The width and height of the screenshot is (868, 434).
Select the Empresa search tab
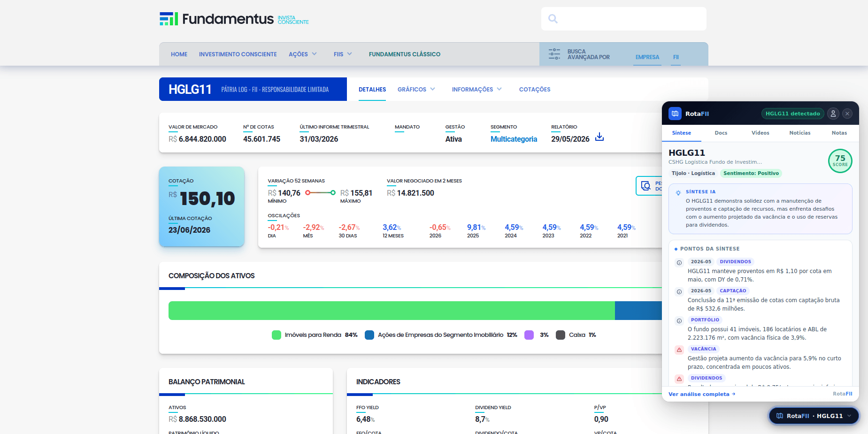647,57
